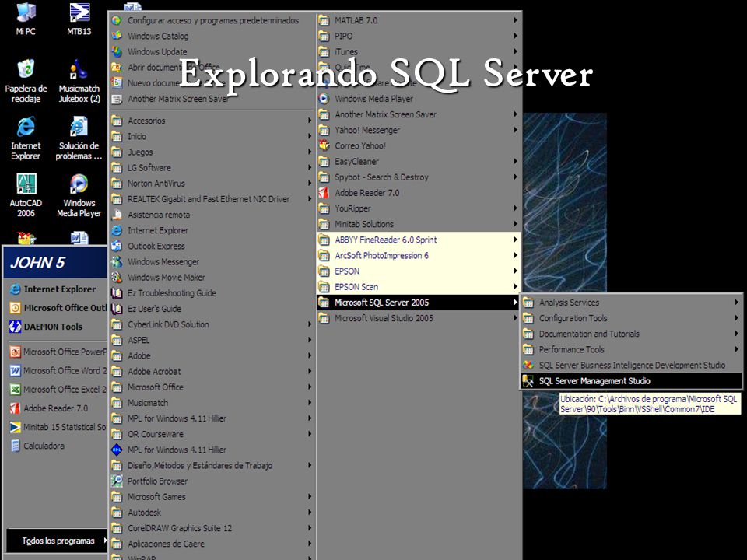This screenshot has height=560, width=747.
Task: Click Another Matrix Screen Saver top entry
Action: tap(212, 99)
